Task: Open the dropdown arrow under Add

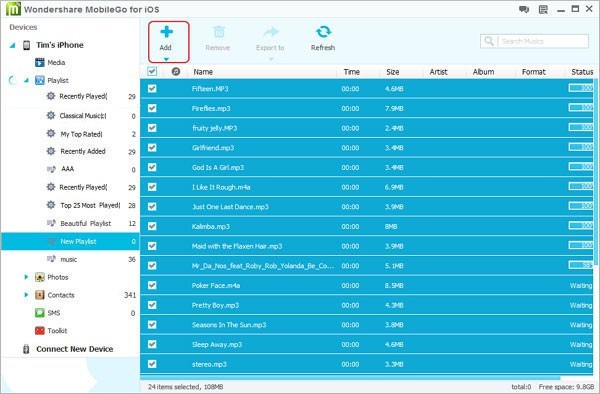Action: pyautogui.click(x=166, y=59)
